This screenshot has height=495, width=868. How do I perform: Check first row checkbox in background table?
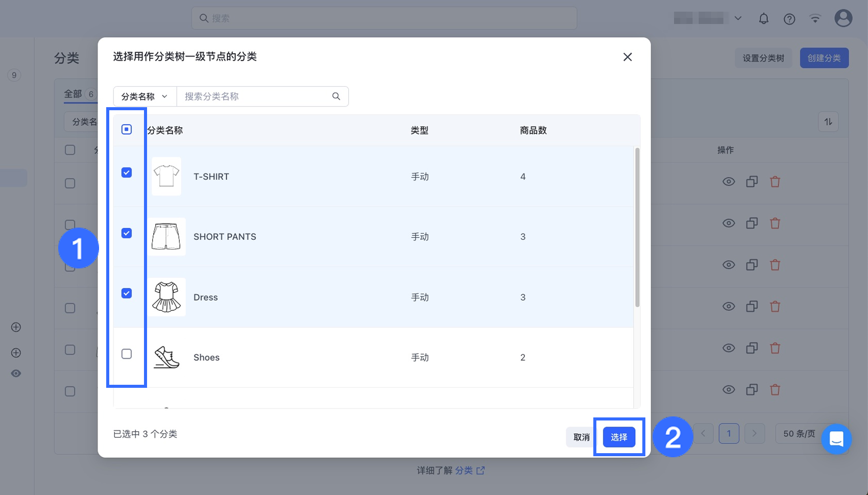pos(70,183)
